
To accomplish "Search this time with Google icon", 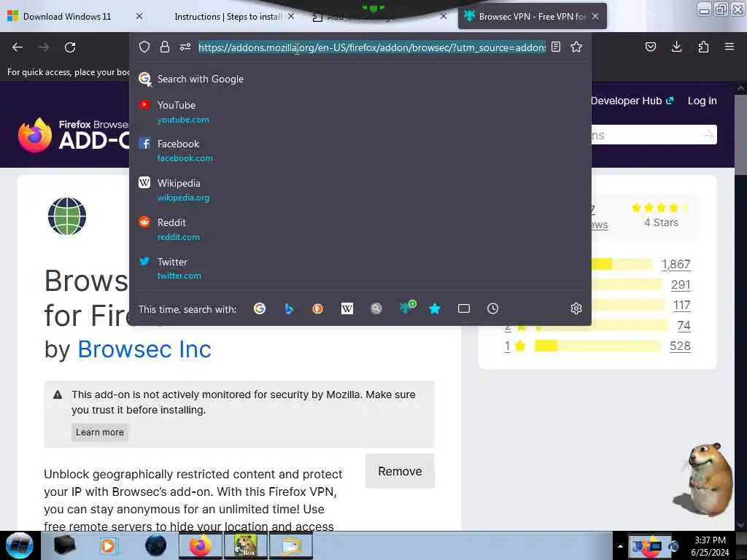I will pyautogui.click(x=260, y=308).
